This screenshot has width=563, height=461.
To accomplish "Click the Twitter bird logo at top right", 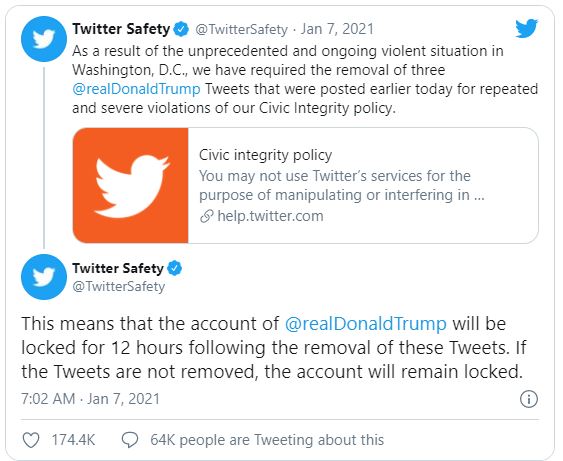I will [526, 28].
